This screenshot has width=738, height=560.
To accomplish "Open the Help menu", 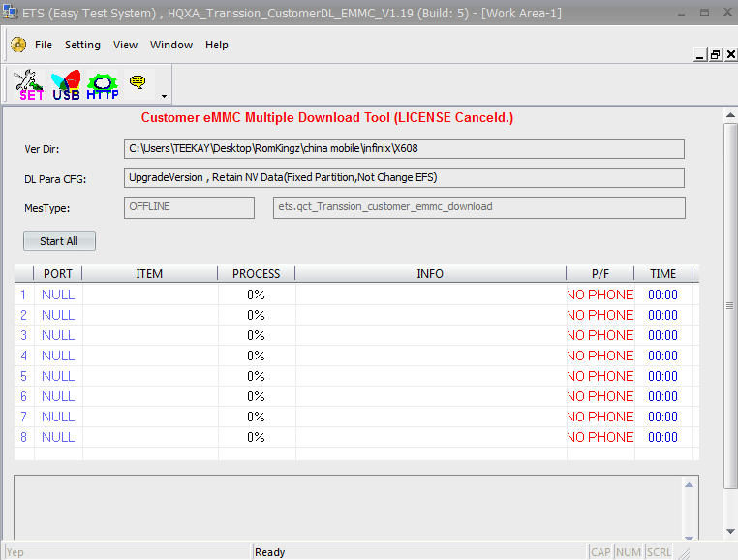I will coord(217,45).
